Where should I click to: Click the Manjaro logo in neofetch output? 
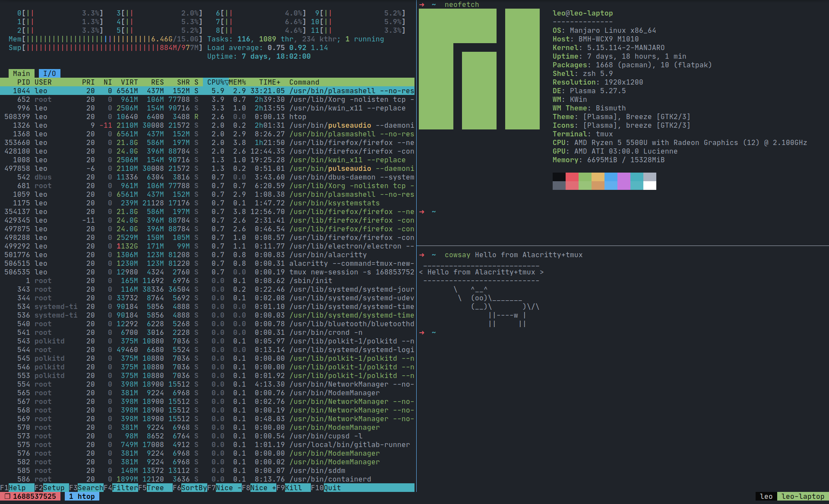point(479,69)
